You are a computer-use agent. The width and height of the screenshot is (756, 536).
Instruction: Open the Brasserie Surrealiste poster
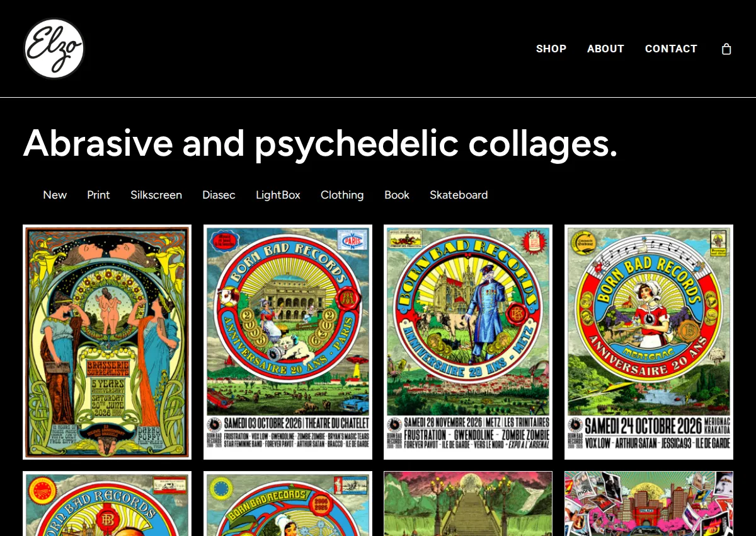point(107,342)
